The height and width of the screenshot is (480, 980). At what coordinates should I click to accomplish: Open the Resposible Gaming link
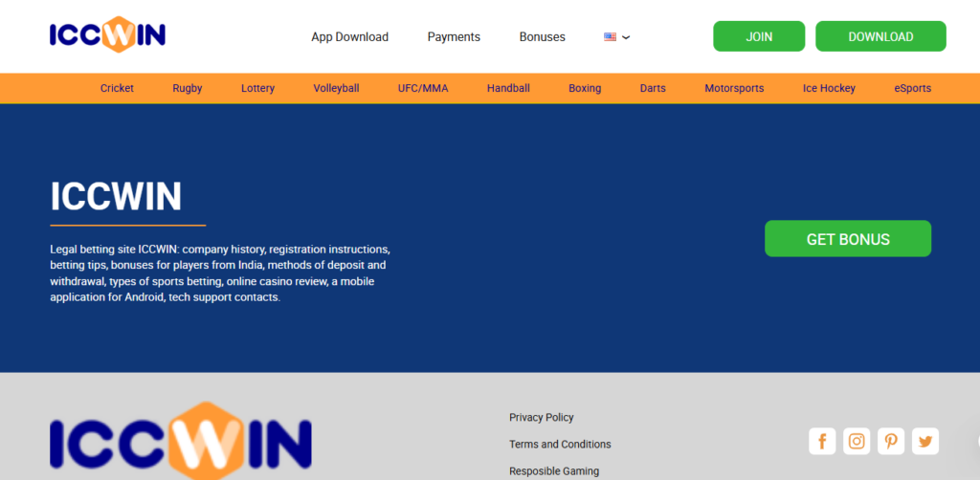click(554, 471)
